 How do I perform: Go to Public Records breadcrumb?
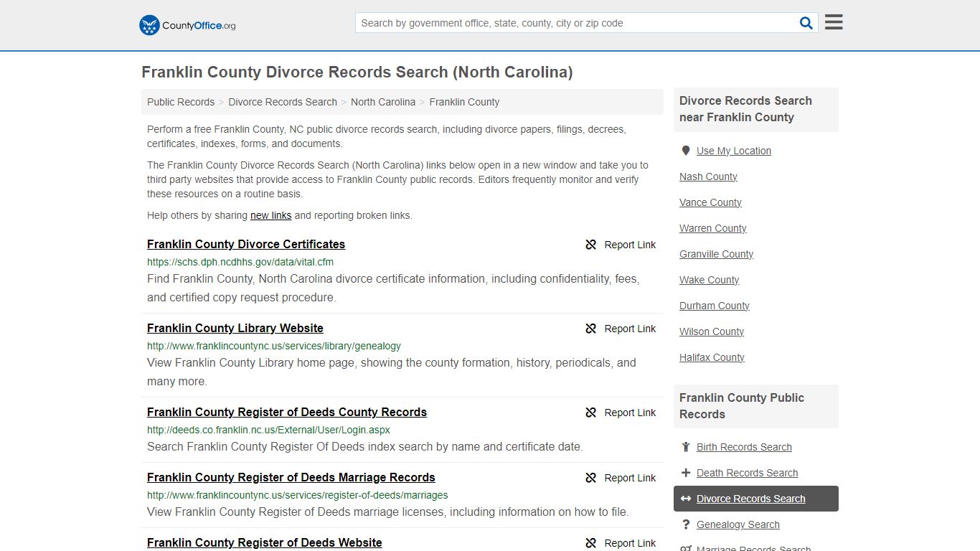(181, 102)
